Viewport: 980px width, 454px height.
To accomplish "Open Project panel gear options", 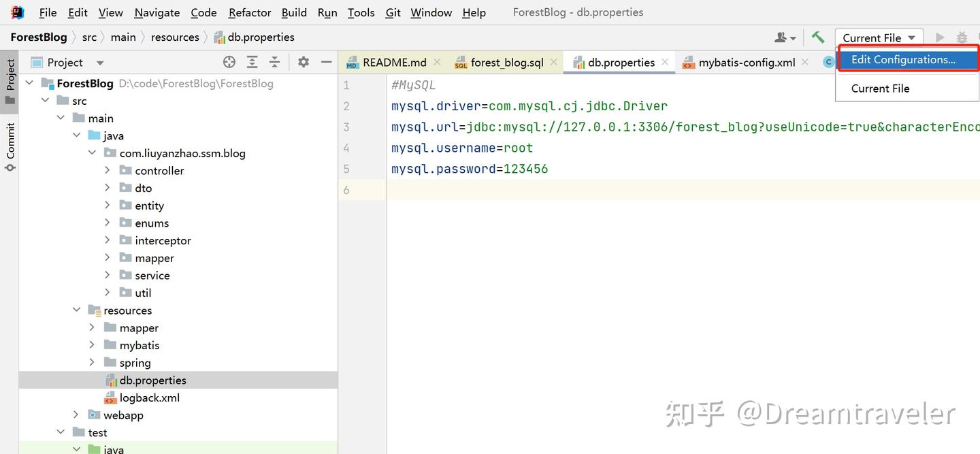I will [304, 62].
